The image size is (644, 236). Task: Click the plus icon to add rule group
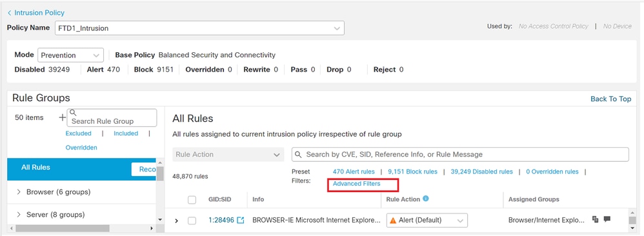[x=62, y=117]
